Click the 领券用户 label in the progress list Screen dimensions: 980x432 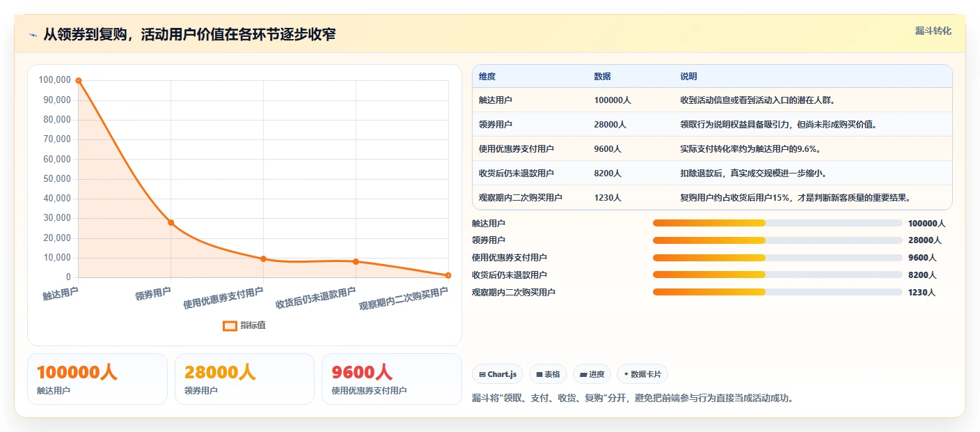tap(489, 240)
